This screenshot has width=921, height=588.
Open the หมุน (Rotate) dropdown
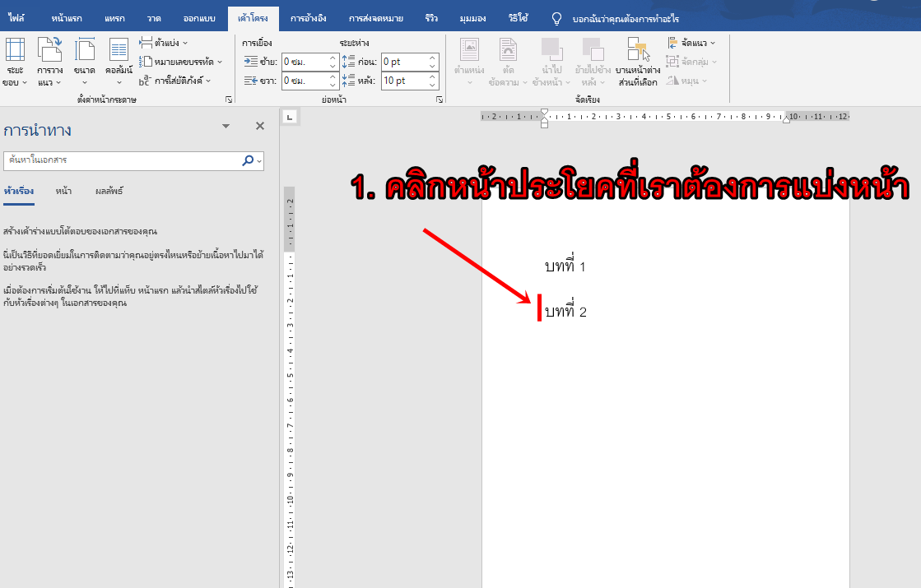click(686, 81)
